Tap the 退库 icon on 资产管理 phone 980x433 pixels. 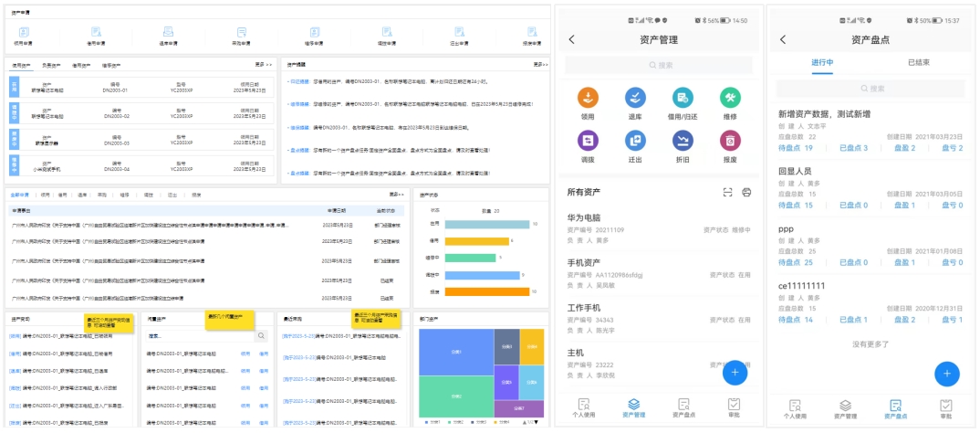636,97
